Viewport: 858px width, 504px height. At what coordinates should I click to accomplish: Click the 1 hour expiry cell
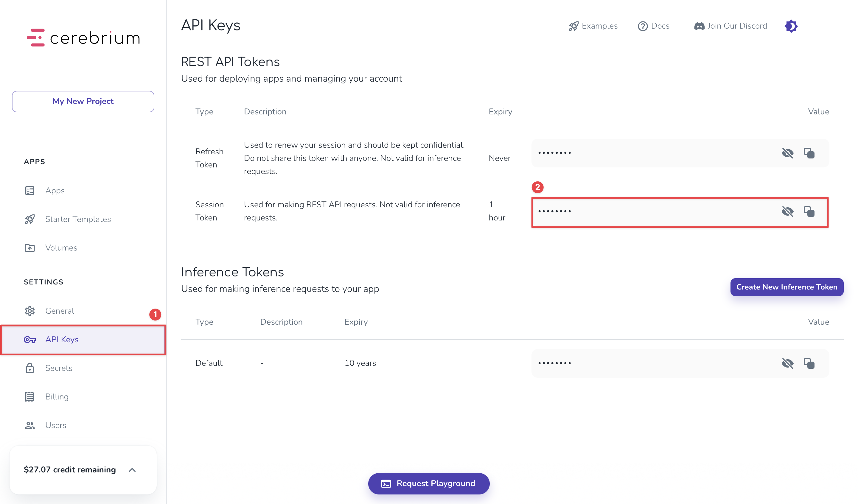point(497,211)
